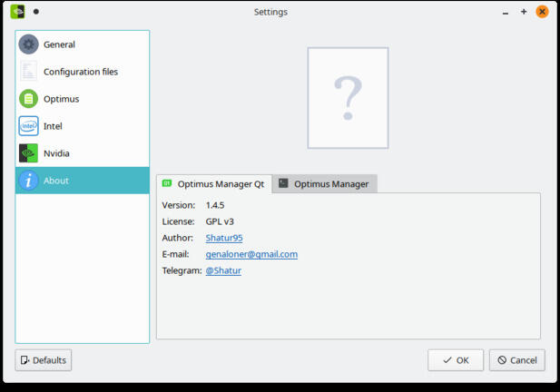
Task: Switch to the Optimus Manager Qt tab
Action: pos(214,184)
